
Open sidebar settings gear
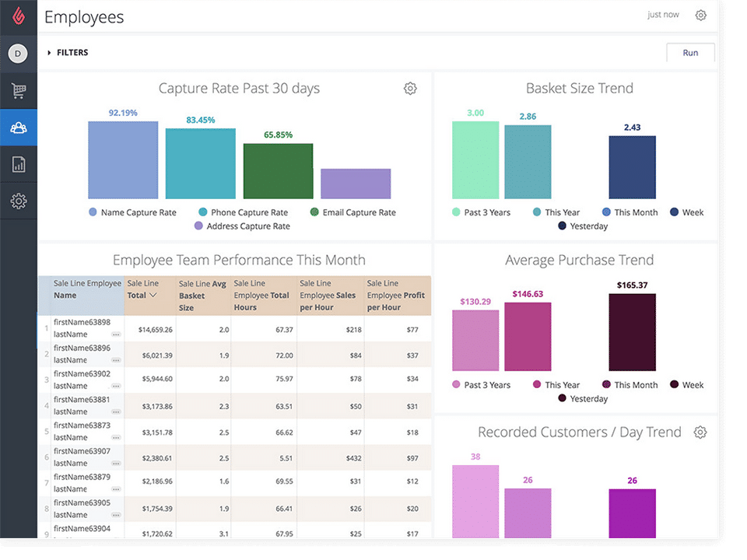click(19, 201)
